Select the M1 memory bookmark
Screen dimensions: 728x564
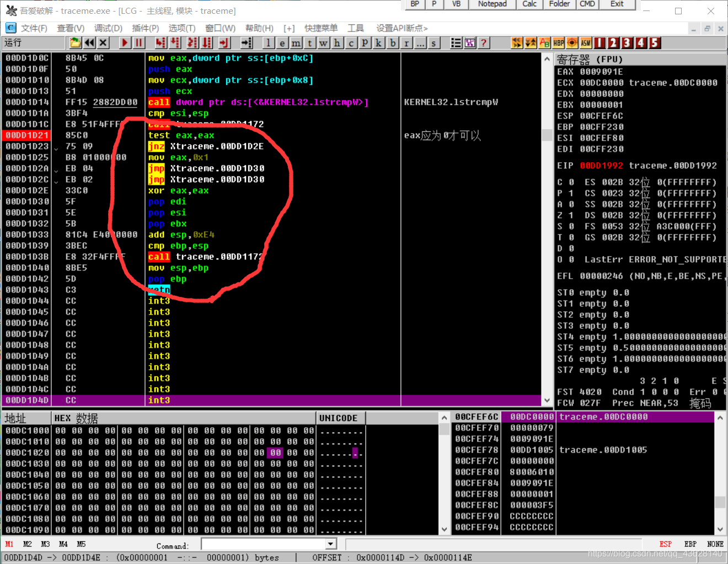[9, 544]
